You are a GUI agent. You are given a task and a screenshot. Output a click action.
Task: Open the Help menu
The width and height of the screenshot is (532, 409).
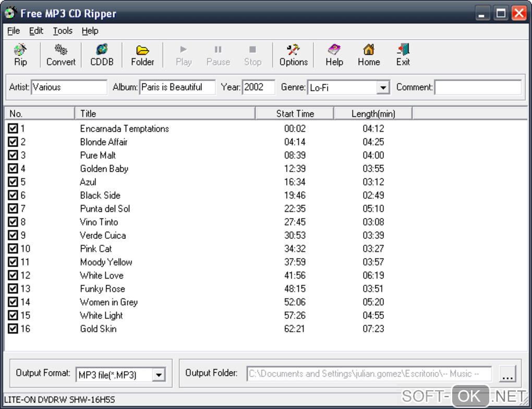pyautogui.click(x=90, y=31)
